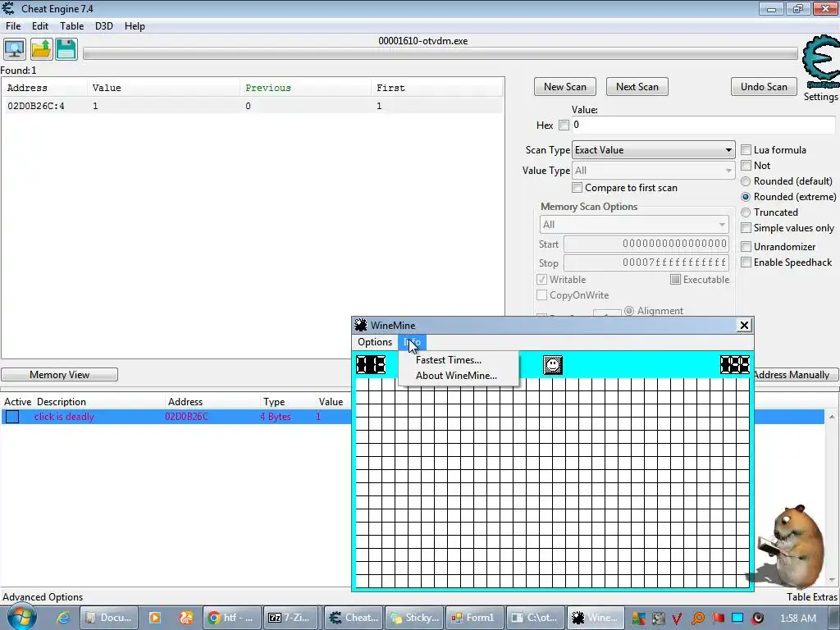Click the Cheat Engine title bar icon
The height and width of the screenshot is (630, 840).
[x=8, y=8]
